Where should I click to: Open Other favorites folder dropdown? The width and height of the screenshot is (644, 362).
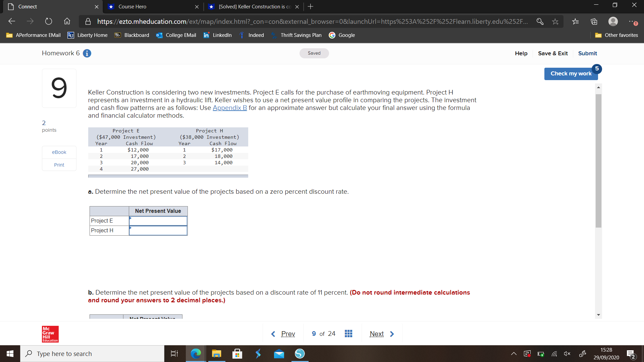pyautogui.click(x=616, y=35)
